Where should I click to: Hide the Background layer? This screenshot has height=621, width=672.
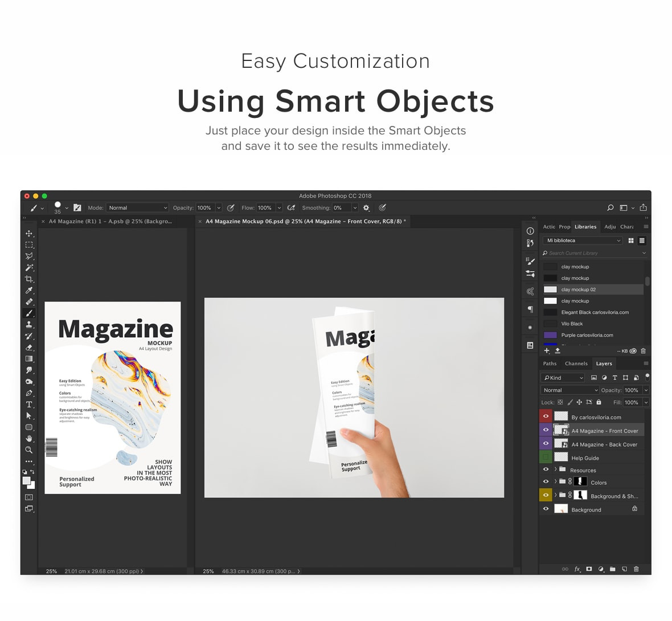click(546, 509)
